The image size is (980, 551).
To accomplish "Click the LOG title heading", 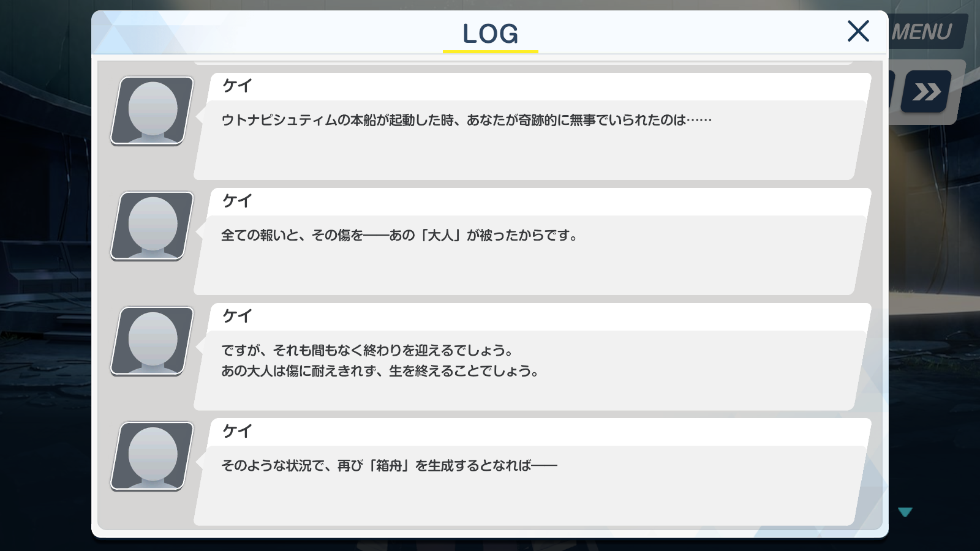I will pos(491,34).
